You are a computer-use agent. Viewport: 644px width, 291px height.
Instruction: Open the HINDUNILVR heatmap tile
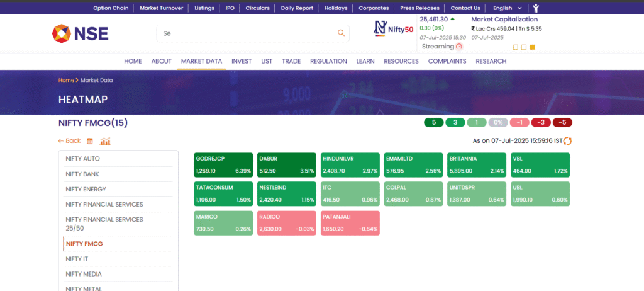[350, 165]
